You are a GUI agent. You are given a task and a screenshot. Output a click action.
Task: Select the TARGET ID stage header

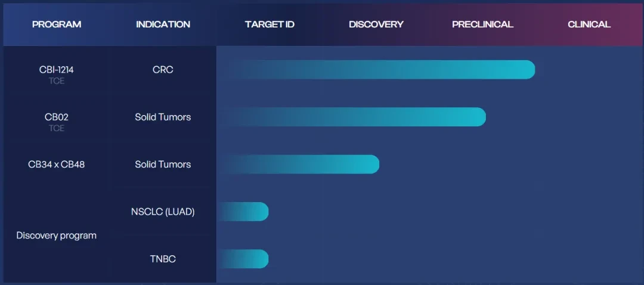(x=270, y=24)
